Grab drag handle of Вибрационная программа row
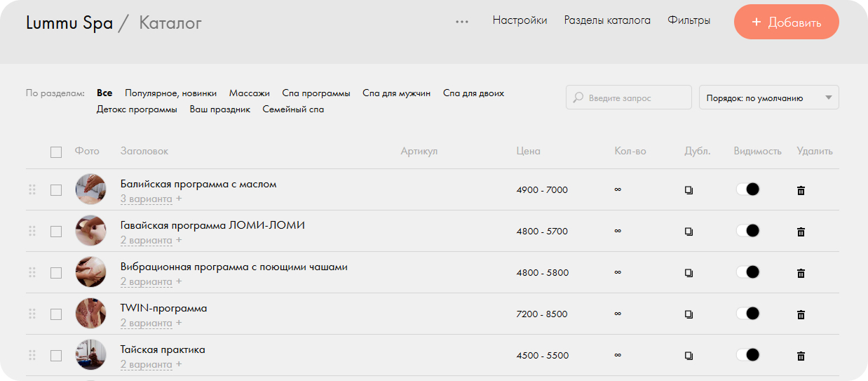The height and width of the screenshot is (381, 868). (32, 272)
